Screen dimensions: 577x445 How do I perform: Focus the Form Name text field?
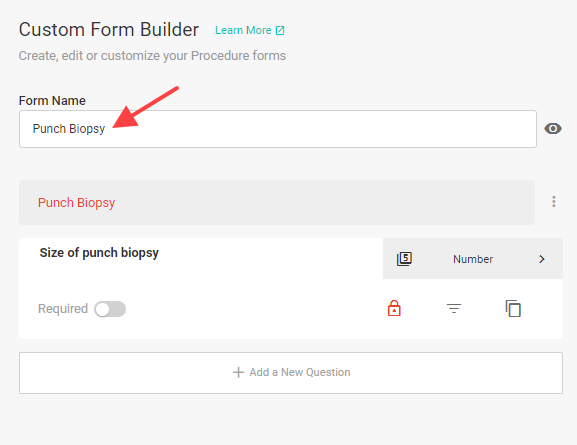click(x=278, y=129)
